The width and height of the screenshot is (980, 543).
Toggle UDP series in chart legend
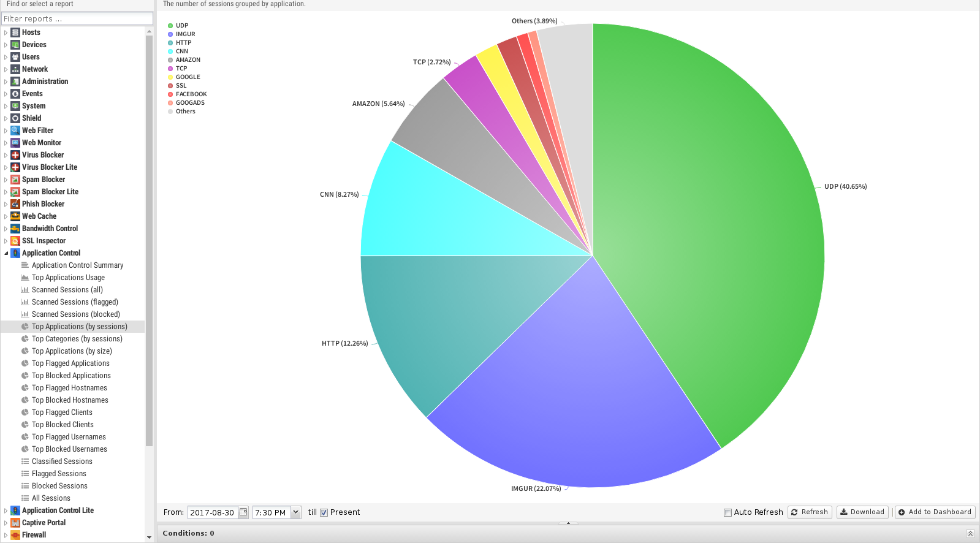[x=178, y=26]
